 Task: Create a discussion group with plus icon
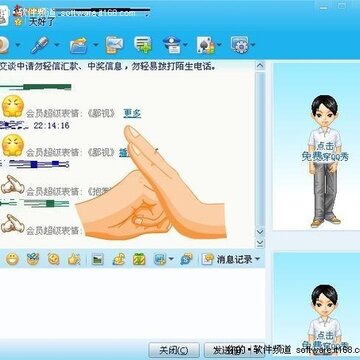pos(143,45)
